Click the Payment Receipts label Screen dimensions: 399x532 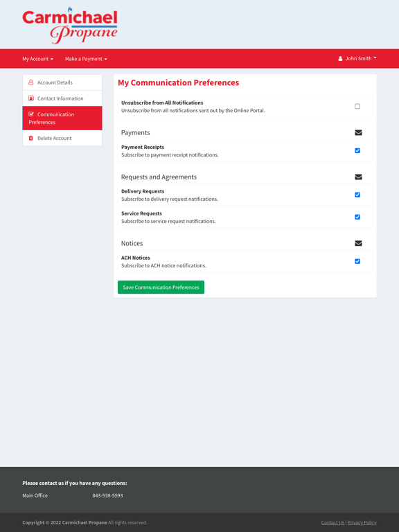pos(143,147)
